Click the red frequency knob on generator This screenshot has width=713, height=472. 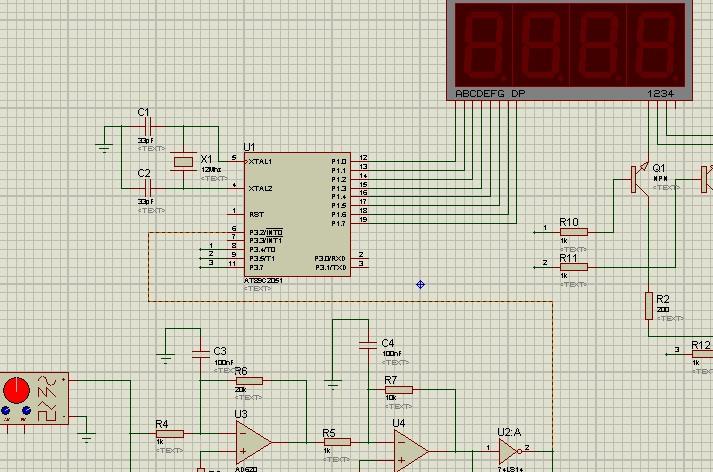[16, 390]
